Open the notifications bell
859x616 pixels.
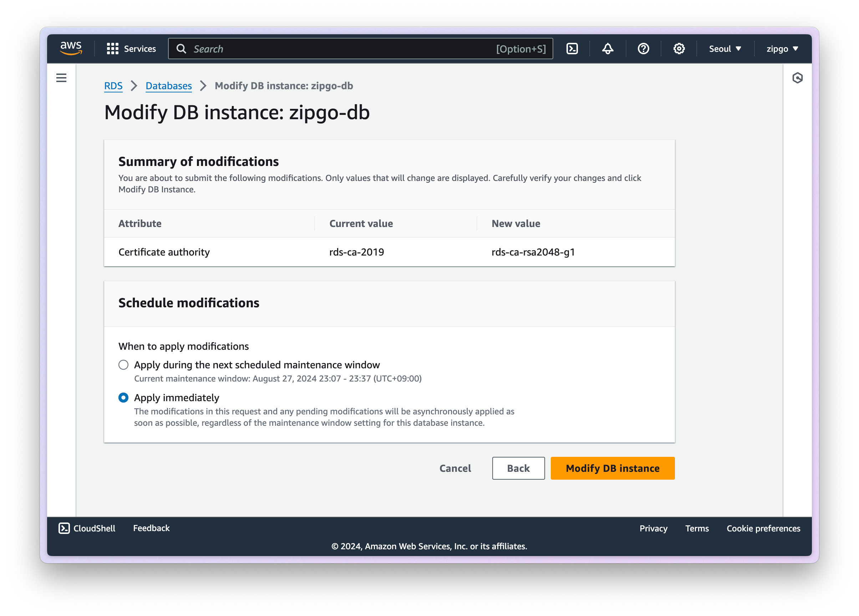pyautogui.click(x=608, y=49)
